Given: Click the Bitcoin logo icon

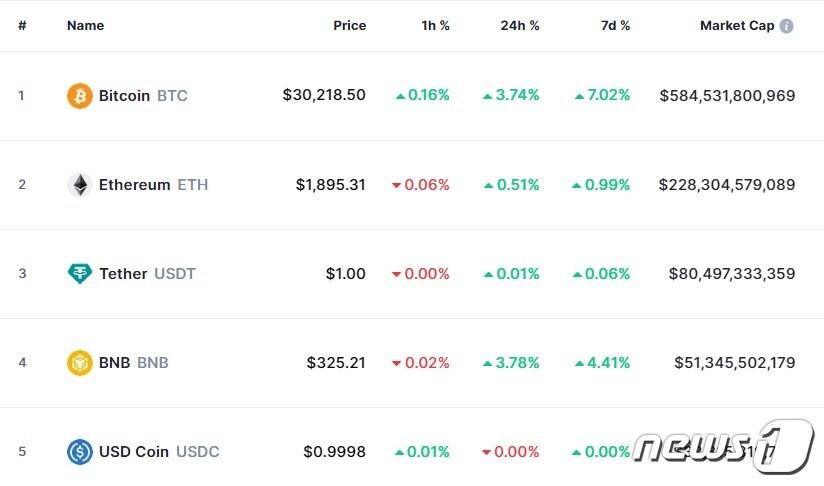Looking at the screenshot, I should [x=80, y=96].
